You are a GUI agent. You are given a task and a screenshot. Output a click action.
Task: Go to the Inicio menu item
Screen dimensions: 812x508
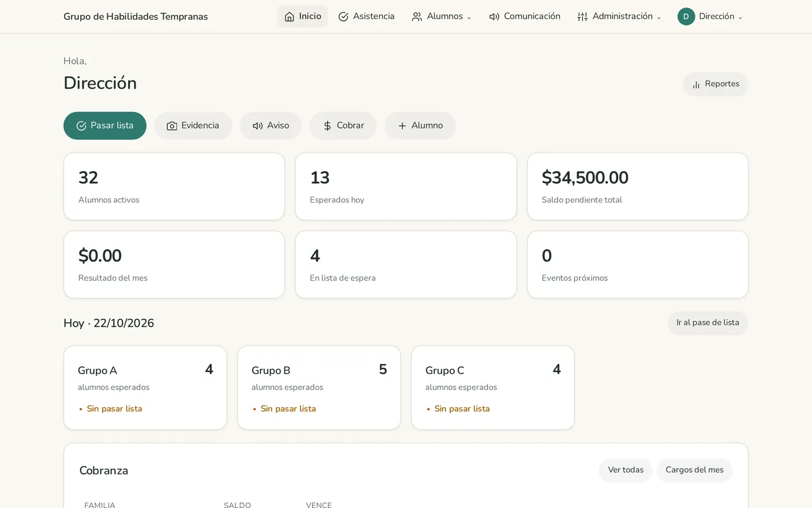coord(302,16)
